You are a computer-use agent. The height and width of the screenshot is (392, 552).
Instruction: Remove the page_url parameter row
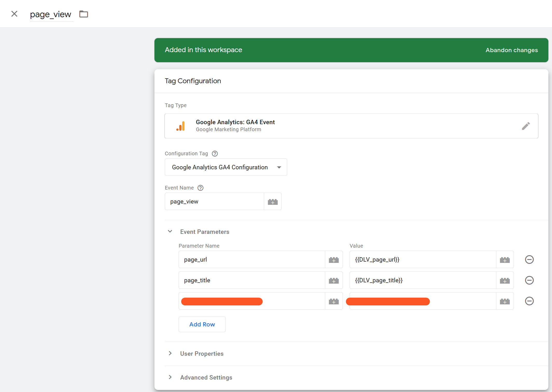click(529, 260)
